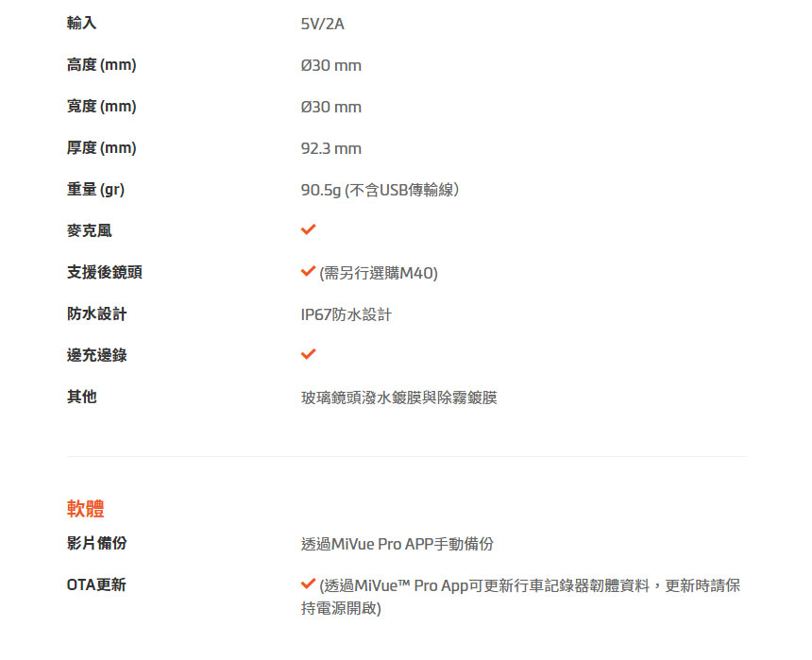Select the 透過MiVue Pro APP手動備份 text
The width and height of the screenshot is (812, 660).
tap(398, 544)
